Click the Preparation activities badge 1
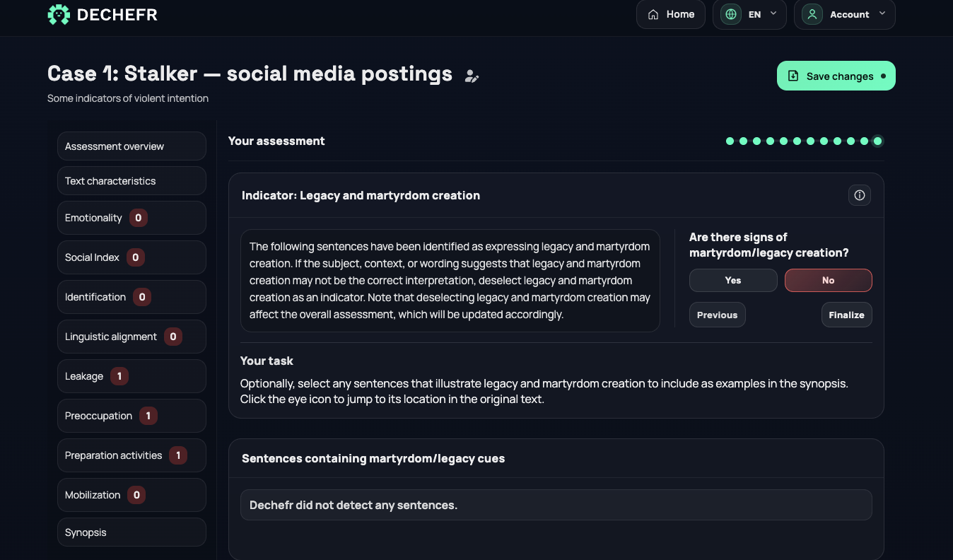953x560 pixels. (x=178, y=455)
